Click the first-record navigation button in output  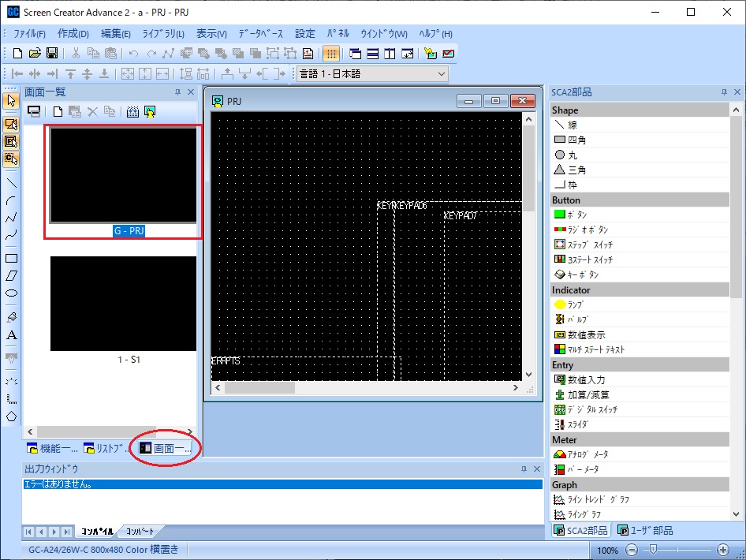[x=28, y=532]
